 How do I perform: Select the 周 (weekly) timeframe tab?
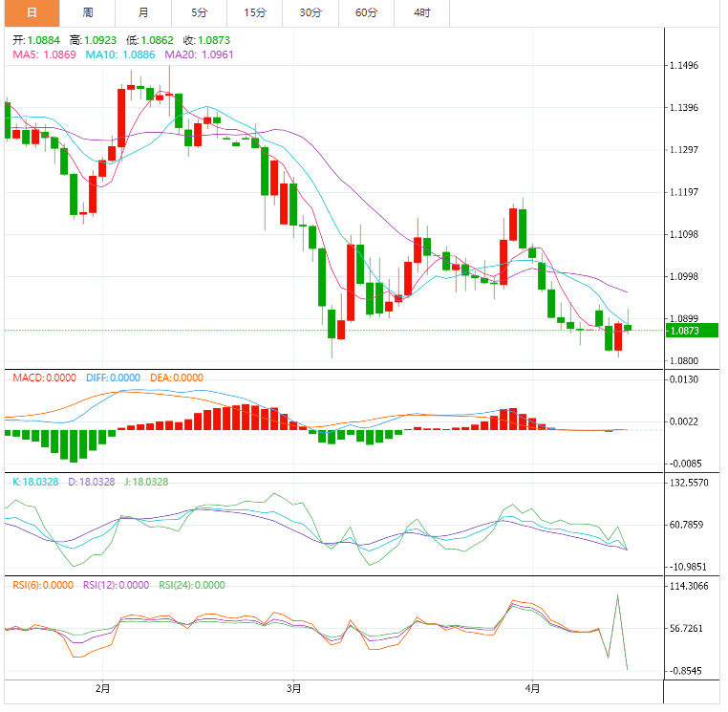coord(87,12)
